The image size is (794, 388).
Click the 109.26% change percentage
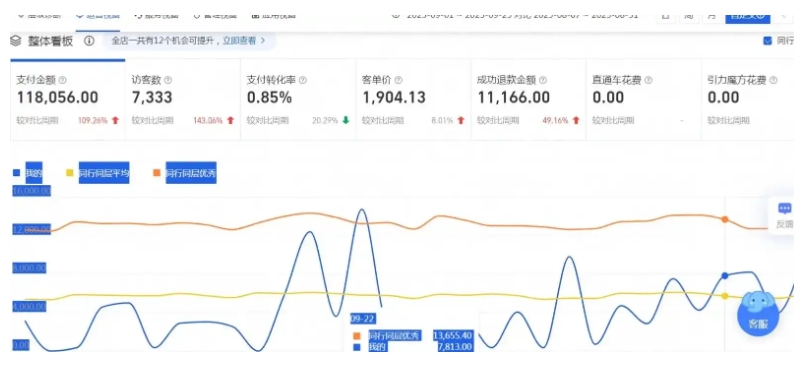tap(93, 121)
